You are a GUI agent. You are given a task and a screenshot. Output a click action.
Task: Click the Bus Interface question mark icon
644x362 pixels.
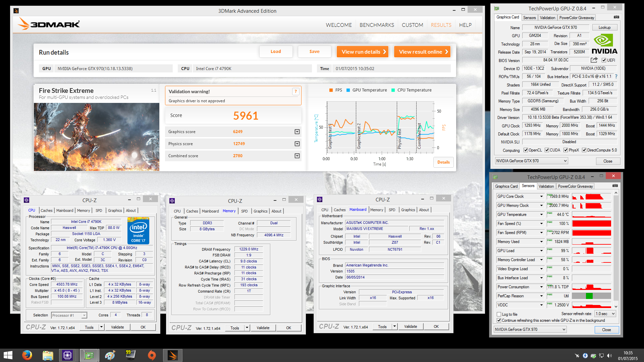(616, 76)
